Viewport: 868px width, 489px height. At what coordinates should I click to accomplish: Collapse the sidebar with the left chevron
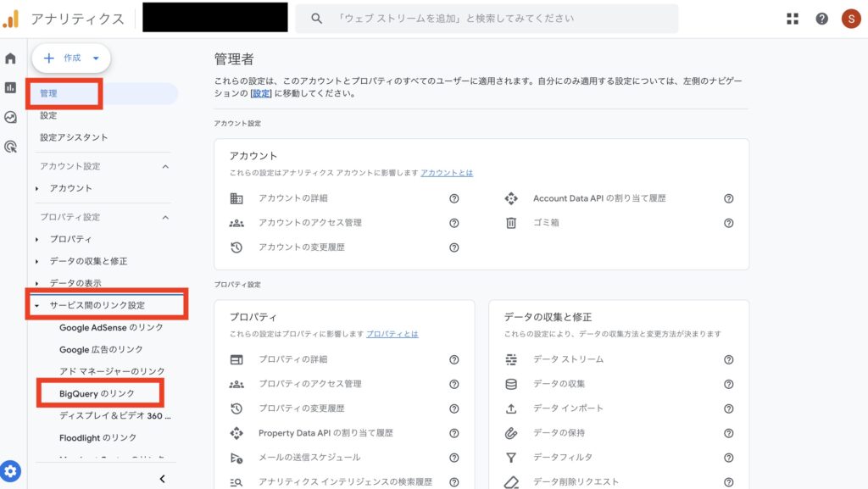[162, 479]
